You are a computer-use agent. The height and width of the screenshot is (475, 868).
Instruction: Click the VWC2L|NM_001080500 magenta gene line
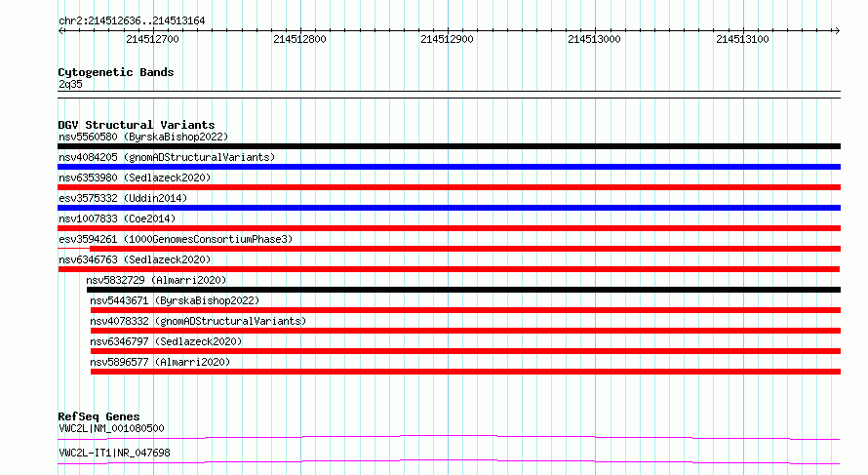(x=449, y=438)
